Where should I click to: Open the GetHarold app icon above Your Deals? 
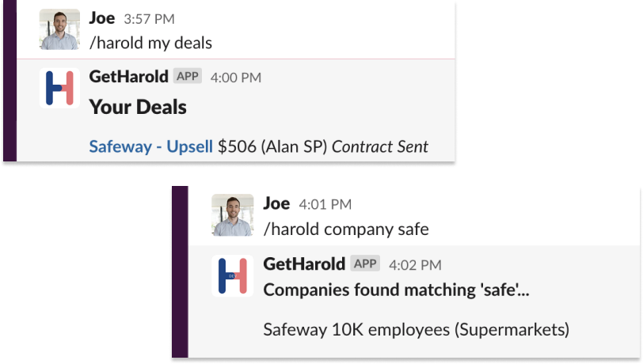59,89
